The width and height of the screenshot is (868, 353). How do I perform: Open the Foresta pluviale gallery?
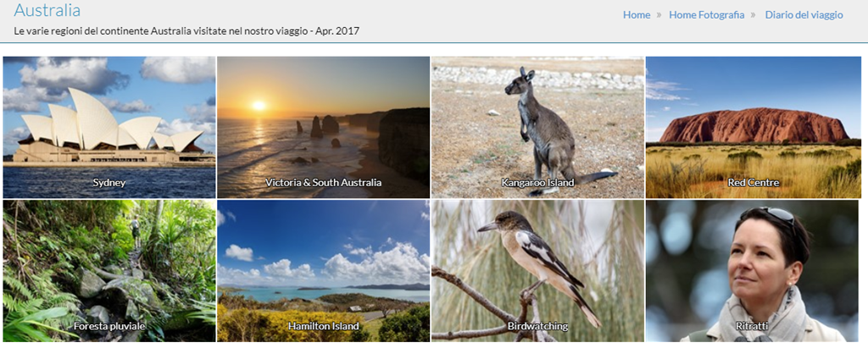109,271
